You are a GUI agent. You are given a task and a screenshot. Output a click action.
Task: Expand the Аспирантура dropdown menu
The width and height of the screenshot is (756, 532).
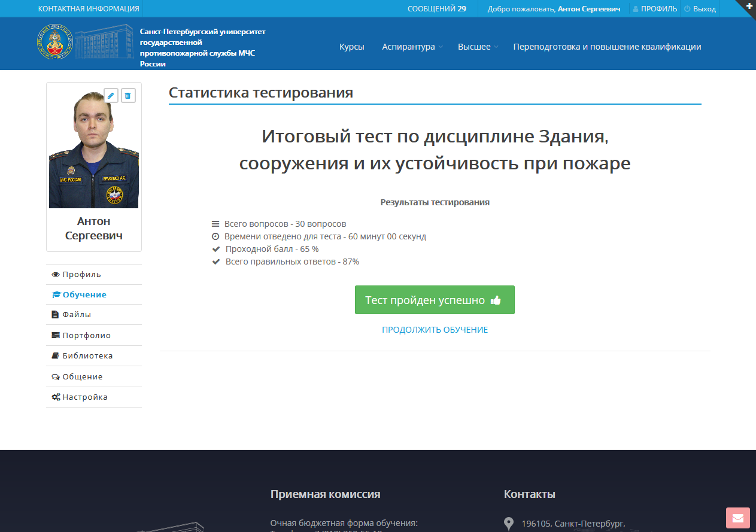tap(412, 47)
